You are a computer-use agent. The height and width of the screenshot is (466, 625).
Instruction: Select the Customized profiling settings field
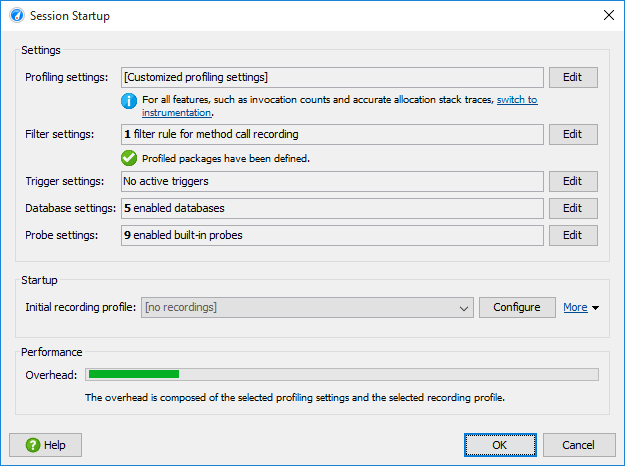(x=332, y=77)
